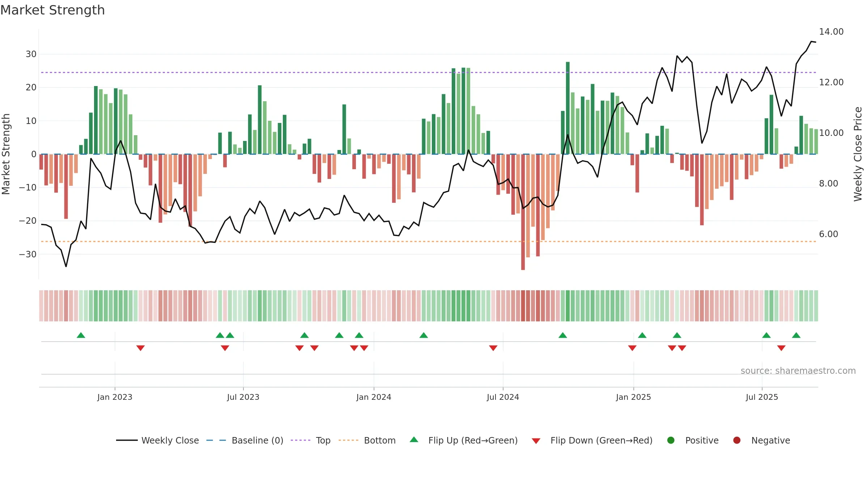Click the −30 strength axis label

pos(28,254)
